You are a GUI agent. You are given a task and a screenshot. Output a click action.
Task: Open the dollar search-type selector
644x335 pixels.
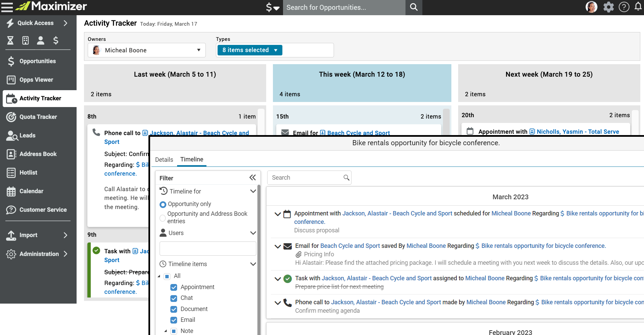[273, 7]
